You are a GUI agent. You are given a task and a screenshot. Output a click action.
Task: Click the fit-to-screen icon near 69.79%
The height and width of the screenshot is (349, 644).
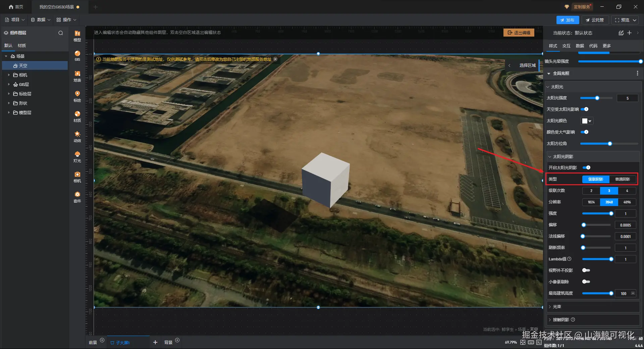click(x=523, y=342)
